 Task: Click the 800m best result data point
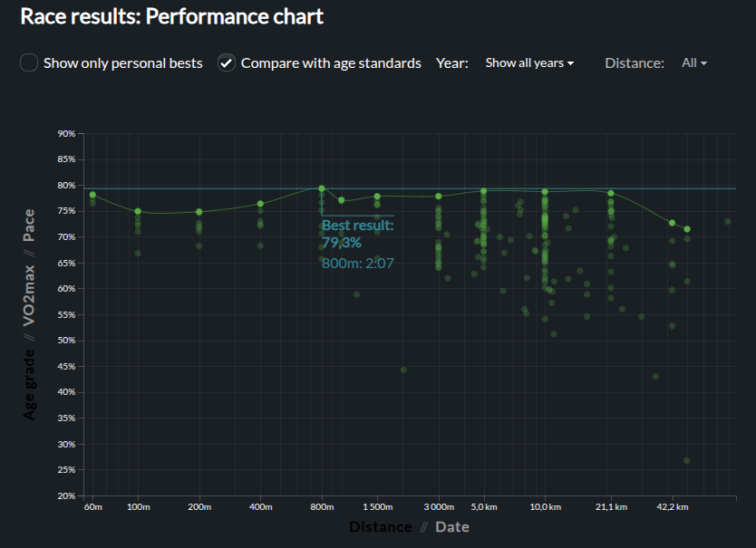click(x=322, y=188)
